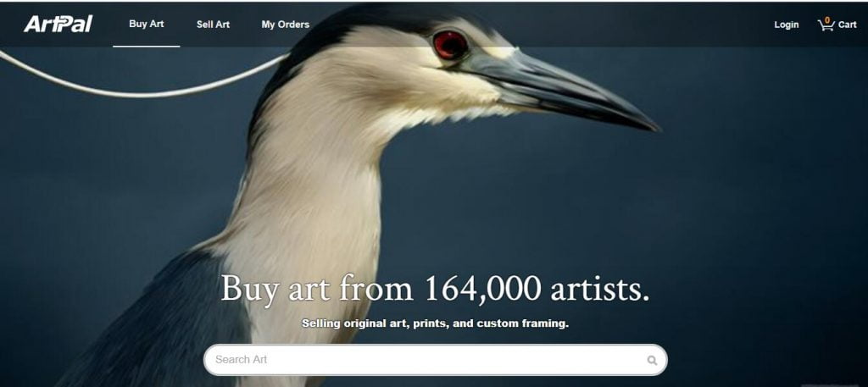Click the search magnifier icon
The width and height of the screenshot is (868, 387).
pos(652,361)
